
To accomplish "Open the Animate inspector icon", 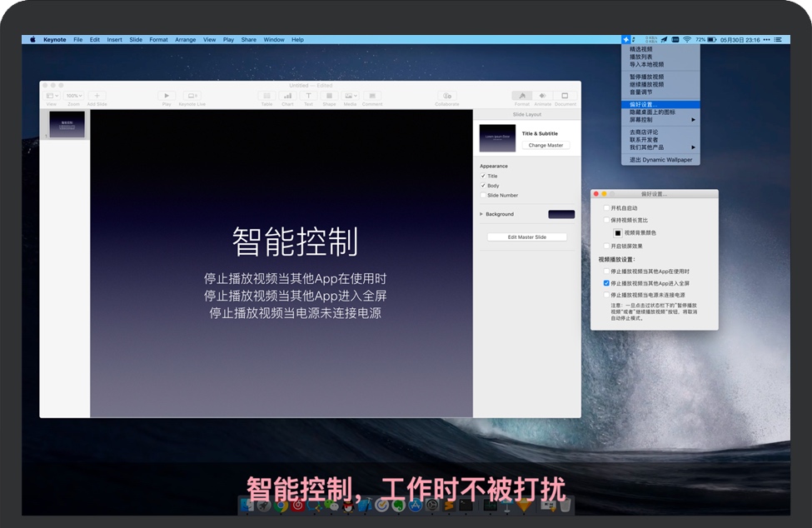I will tap(543, 97).
